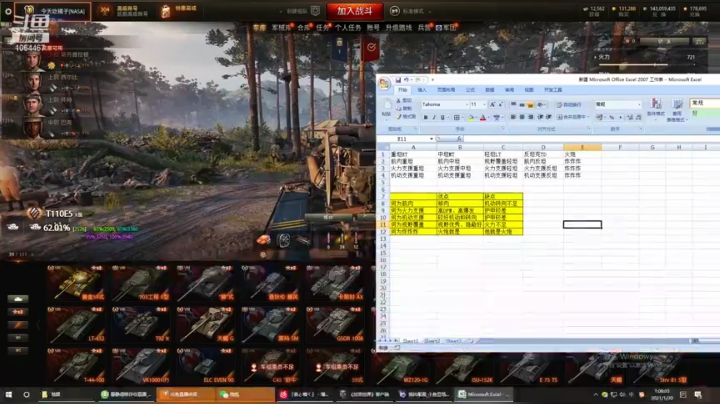720x404 pixels.
Task: Select the LT-432 tank in carousel
Action: 76,325
